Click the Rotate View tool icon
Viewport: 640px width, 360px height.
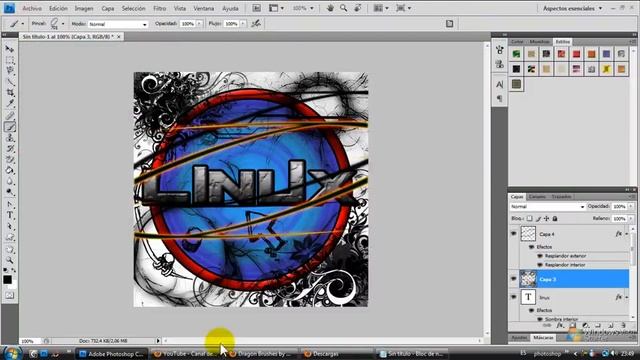pos(358,8)
